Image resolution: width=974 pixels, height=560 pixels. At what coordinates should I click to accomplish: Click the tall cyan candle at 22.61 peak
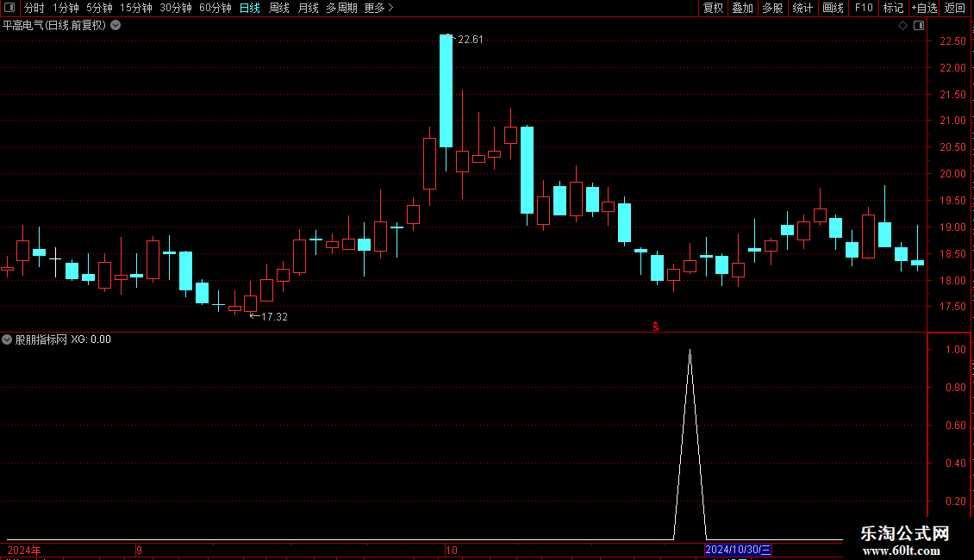[x=446, y=90]
